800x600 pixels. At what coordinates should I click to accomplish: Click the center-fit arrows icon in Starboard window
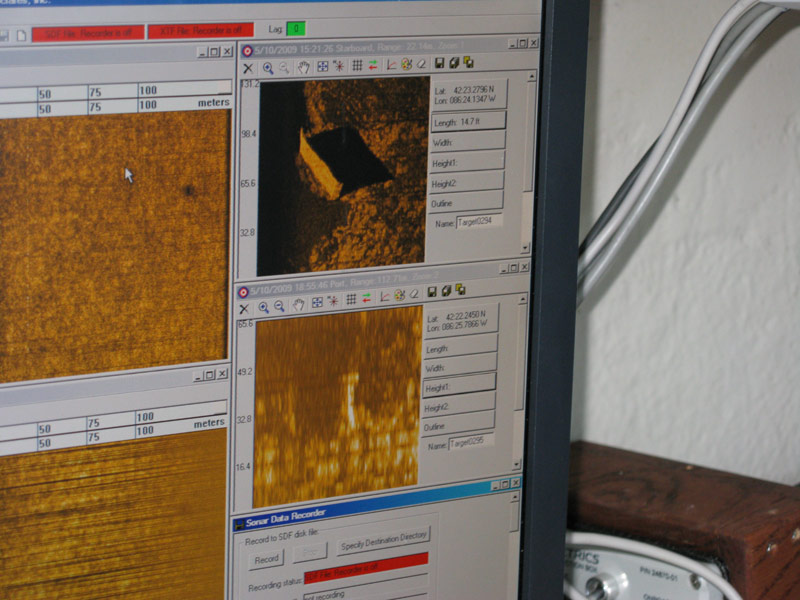tap(322, 66)
